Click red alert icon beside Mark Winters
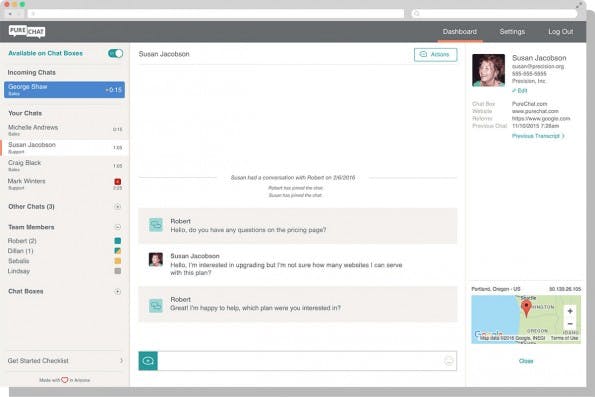 (x=118, y=181)
